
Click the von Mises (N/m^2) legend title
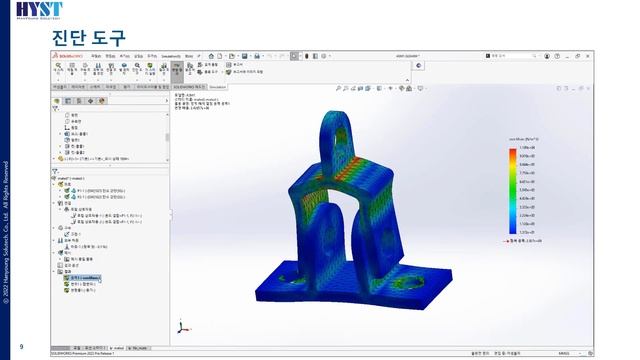coord(524,140)
